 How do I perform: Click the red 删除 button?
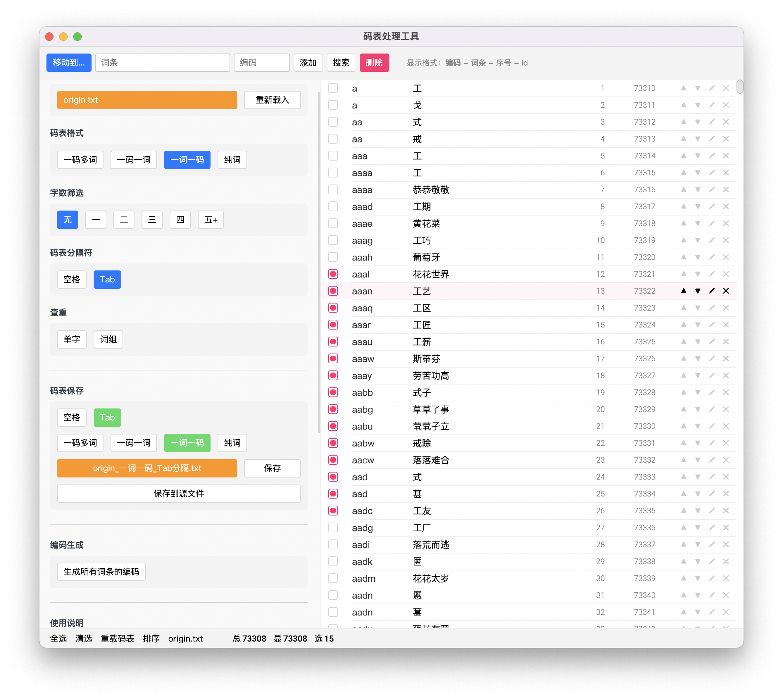[374, 63]
